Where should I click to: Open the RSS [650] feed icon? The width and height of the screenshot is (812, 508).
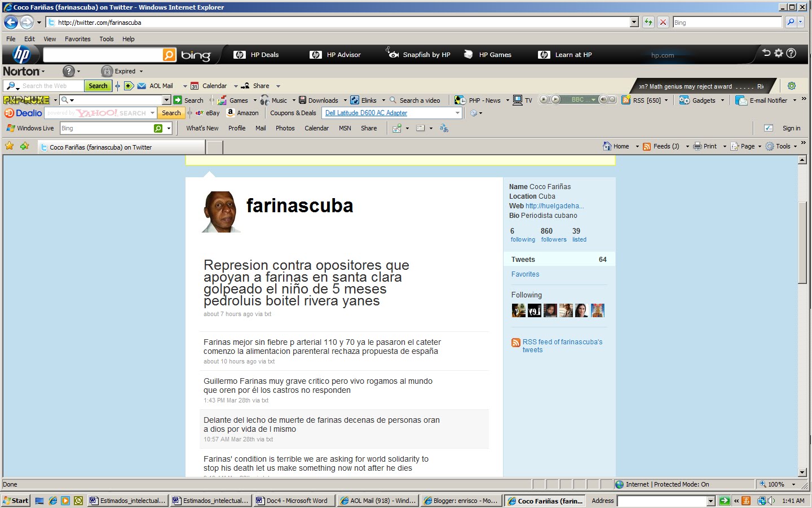coord(626,100)
